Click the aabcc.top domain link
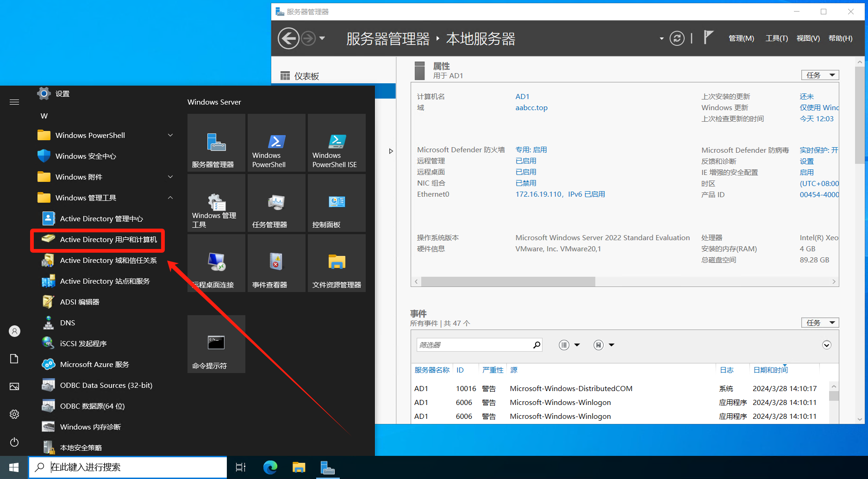The width and height of the screenshot is (868, 479). click(x=531, y=108)
